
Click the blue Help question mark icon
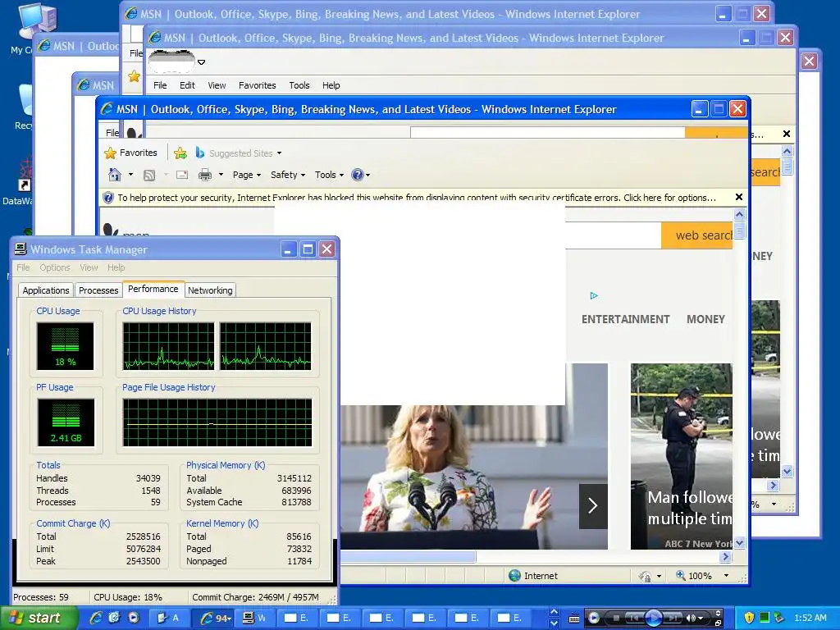point(358,175)
